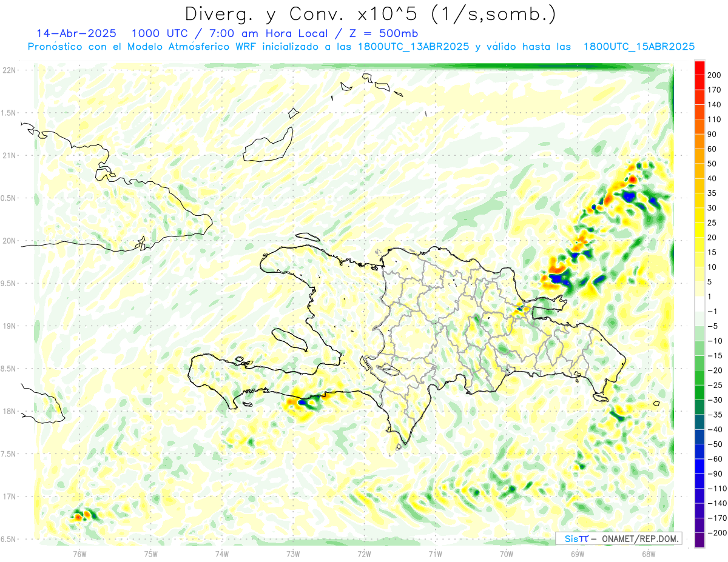Click the '-40' colorbar label
Viewport: 728px width, 562px height.
click(x=715, y=429)
